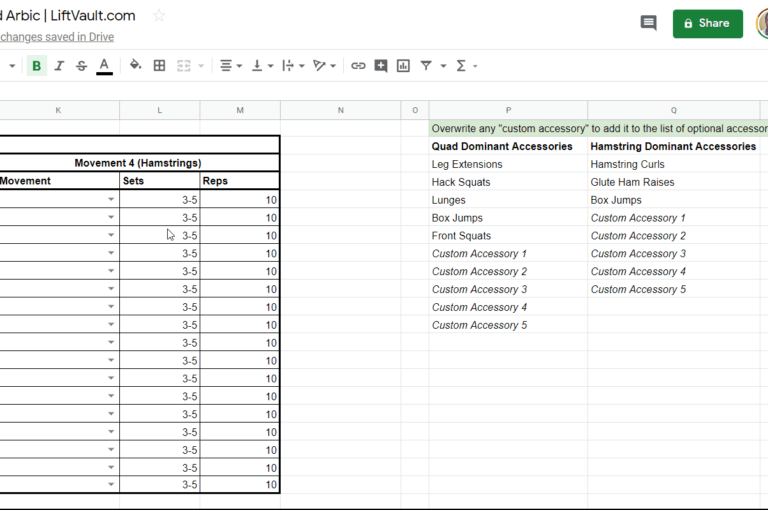Open fill color bucket
Screen dimensions: 768x510
pyautogui.click(x=135, y=65)
